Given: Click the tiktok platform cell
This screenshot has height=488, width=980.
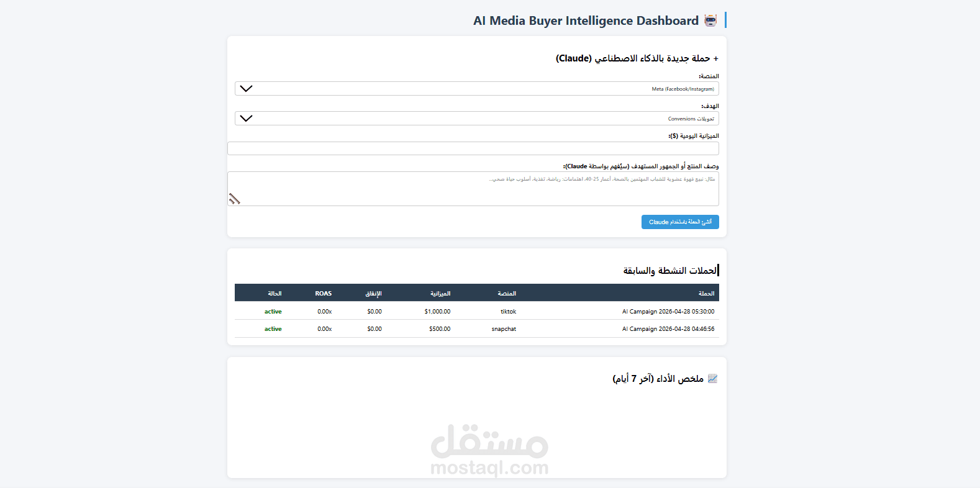Looking at the screenshot, I should tap(509, 312).
